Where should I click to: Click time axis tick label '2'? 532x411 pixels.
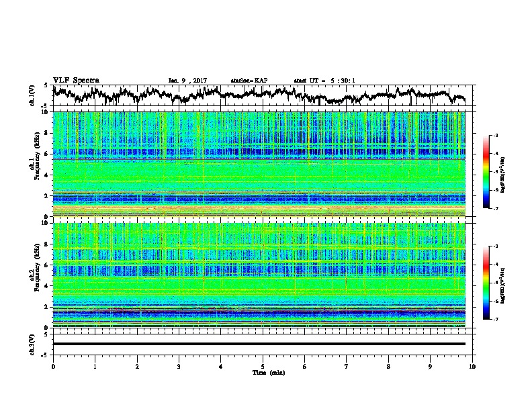tap(137, 367)
